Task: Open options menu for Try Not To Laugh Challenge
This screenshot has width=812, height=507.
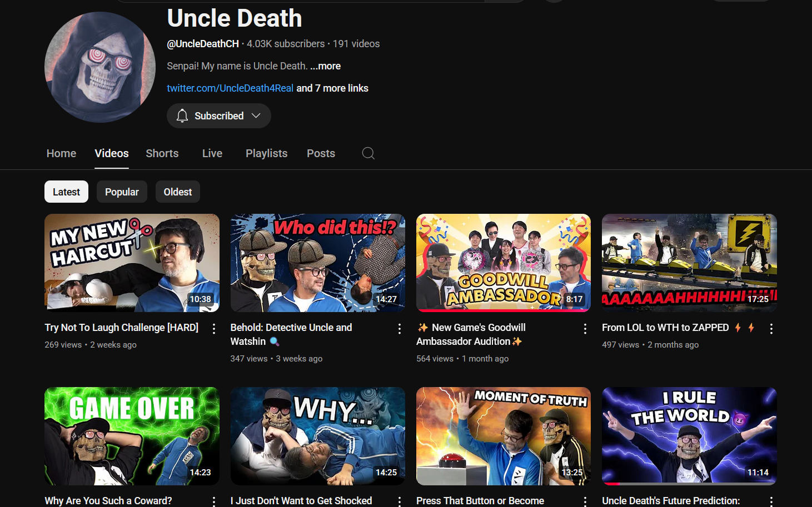Action: pos(214,329)
